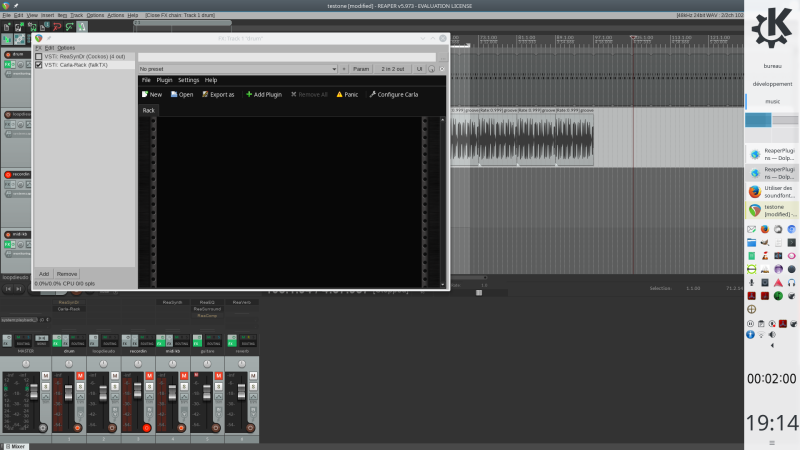Click Add Plugin in Carla

point(264,94)
